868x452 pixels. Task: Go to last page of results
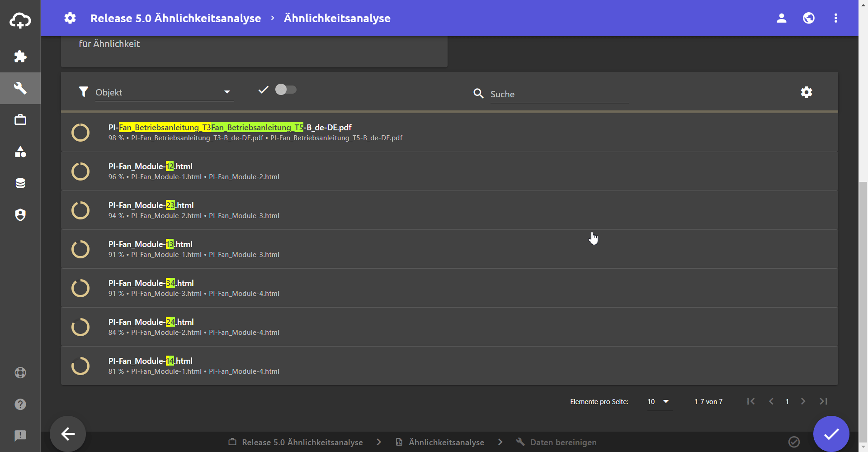tap(823, 401)
